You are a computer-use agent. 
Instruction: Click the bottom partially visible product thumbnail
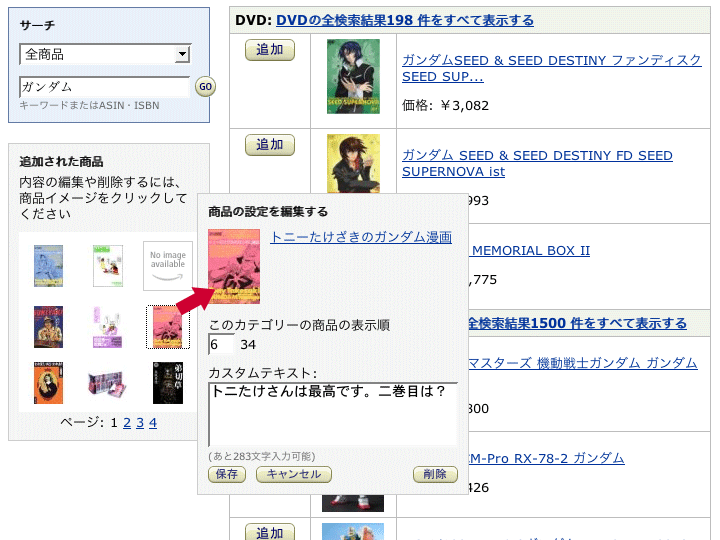(353, 532)
